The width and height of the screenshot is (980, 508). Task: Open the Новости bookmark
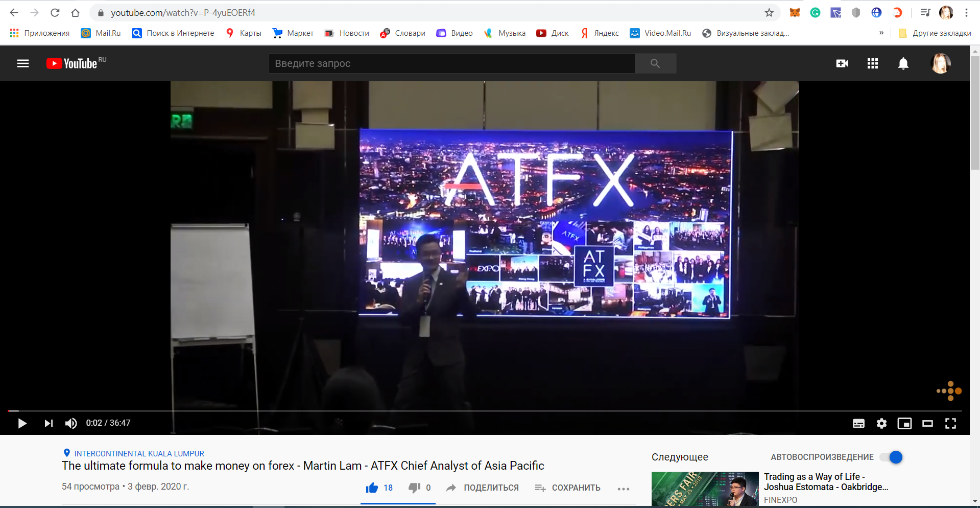(x=347, y=33)
